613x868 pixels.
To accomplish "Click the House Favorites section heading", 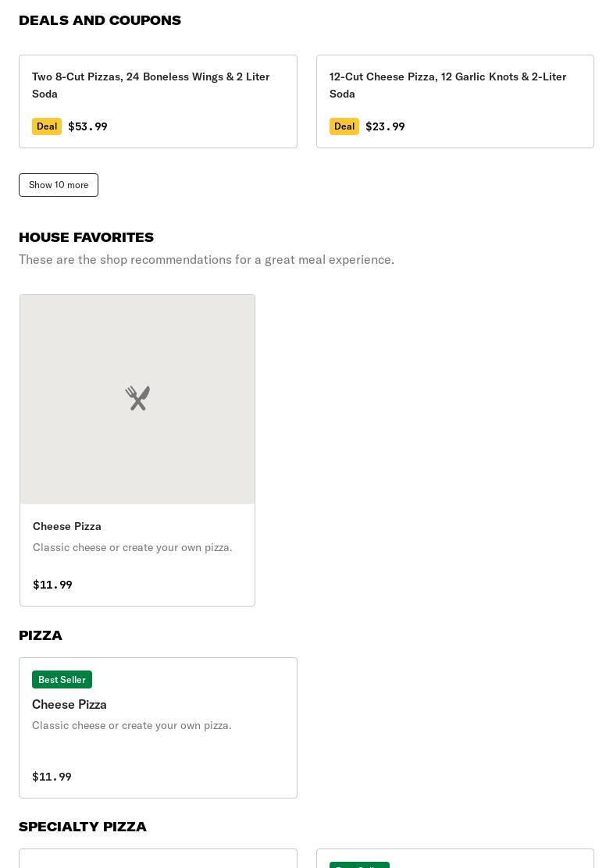I will point(87,237).
